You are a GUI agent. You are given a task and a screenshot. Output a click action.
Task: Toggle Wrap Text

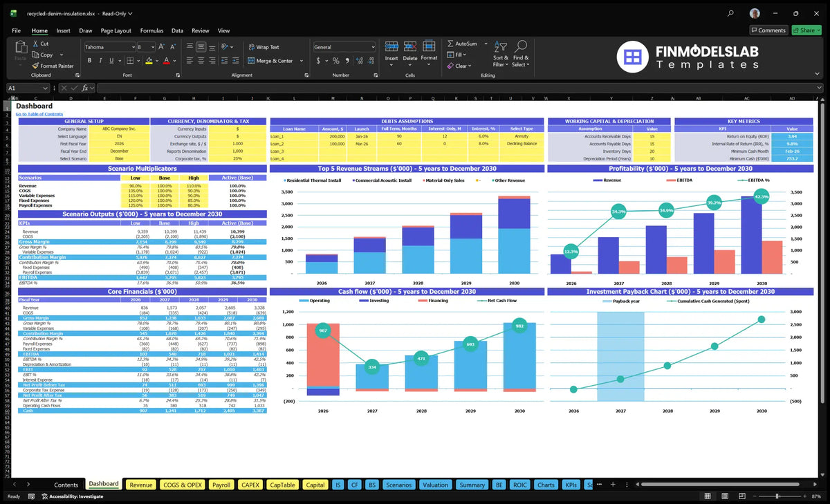tap(264, 47)
